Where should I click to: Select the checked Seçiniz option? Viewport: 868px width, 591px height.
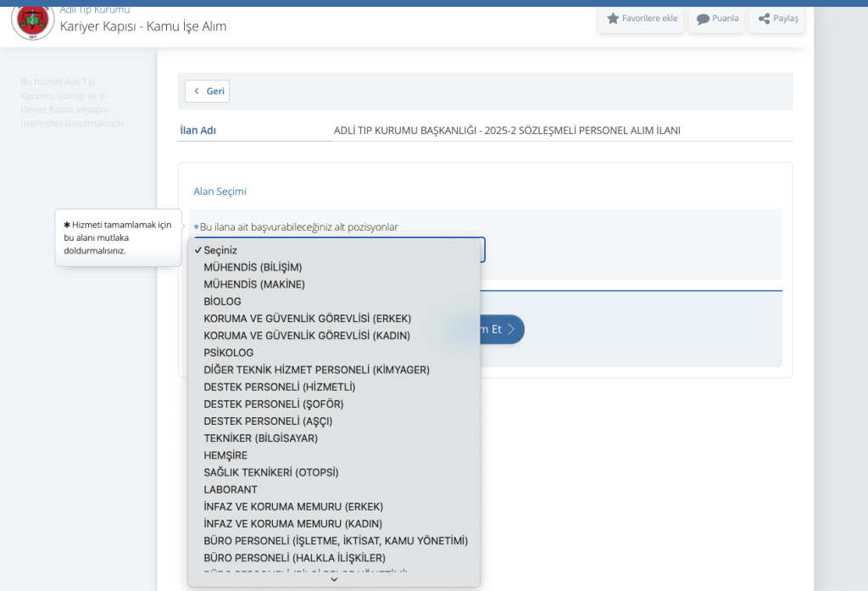click(220, 250)
